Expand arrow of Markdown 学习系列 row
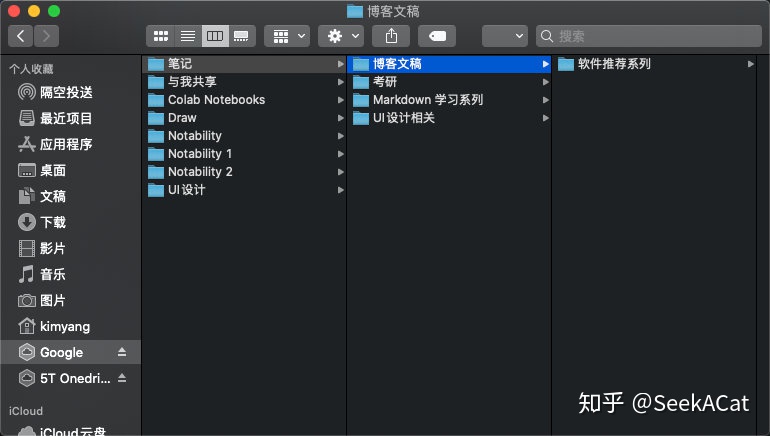The height and width of the screenshot is (436, 770). tap(545, 100)
